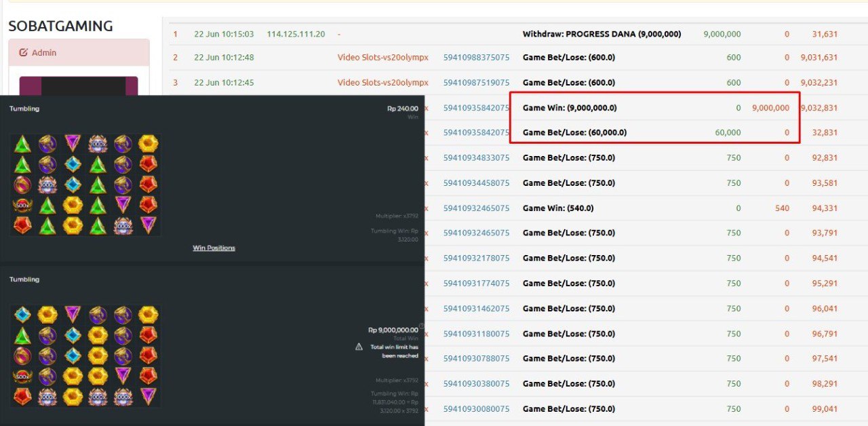Viewport: 868px width, 426px height.
Task: Click row number 2 in the table
Action: coord(175,58)
